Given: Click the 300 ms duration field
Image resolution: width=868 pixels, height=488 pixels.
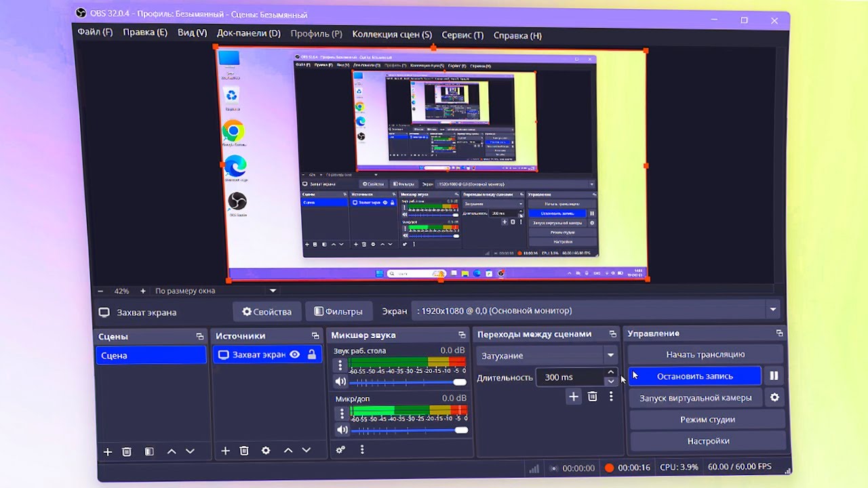Looking at the screenshot, I should pos(570,377).
